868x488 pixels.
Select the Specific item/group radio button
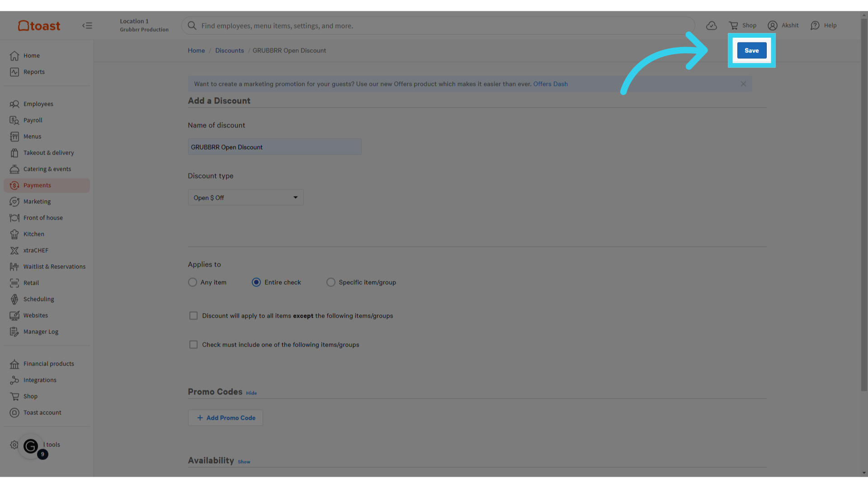click(x=331, y=282)
